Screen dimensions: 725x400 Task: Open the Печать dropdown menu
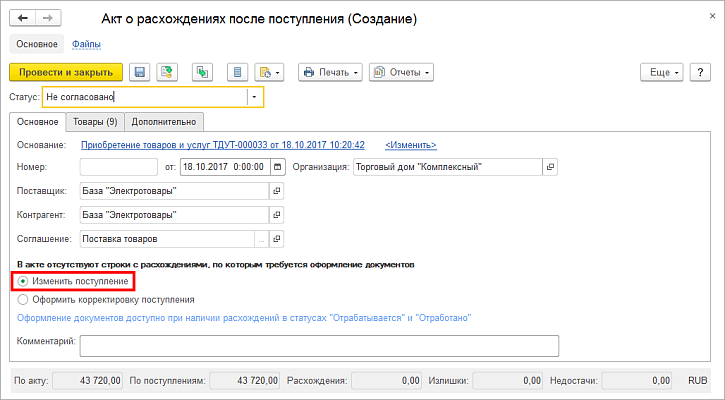[x=327, y=72]
